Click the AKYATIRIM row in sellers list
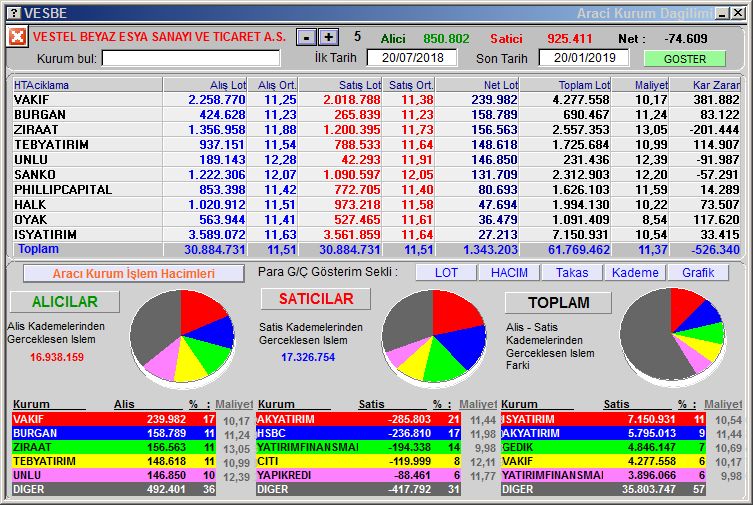The width and height of the screenshot is (753, 505). (358, 419)
